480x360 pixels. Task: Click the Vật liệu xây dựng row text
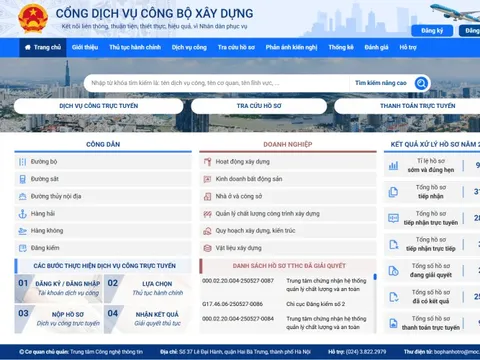point(238,248)
